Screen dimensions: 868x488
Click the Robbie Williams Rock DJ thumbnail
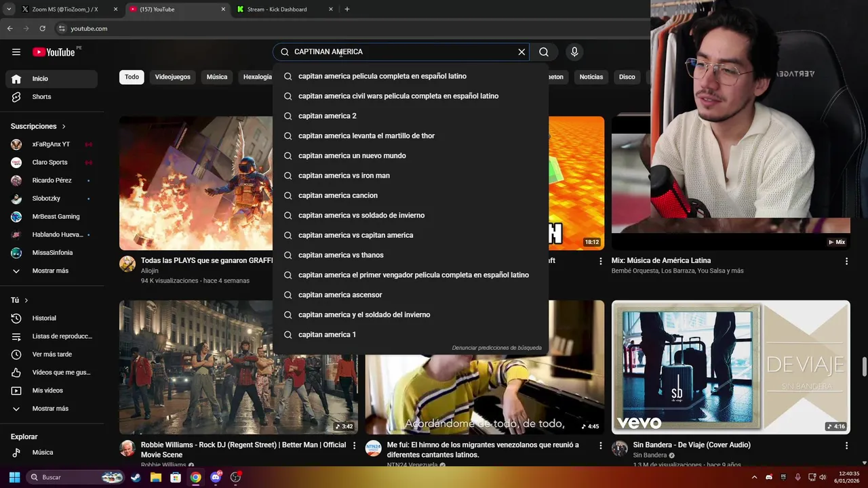238,367
